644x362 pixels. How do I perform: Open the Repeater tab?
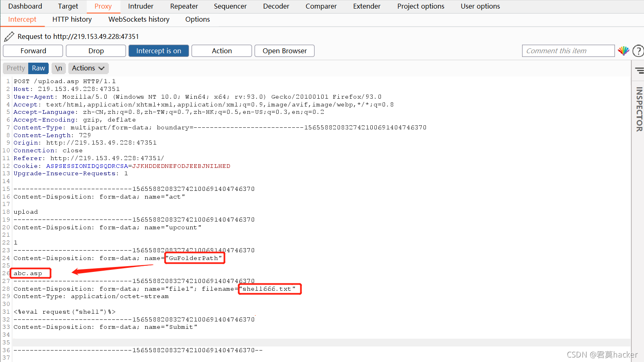184,6
